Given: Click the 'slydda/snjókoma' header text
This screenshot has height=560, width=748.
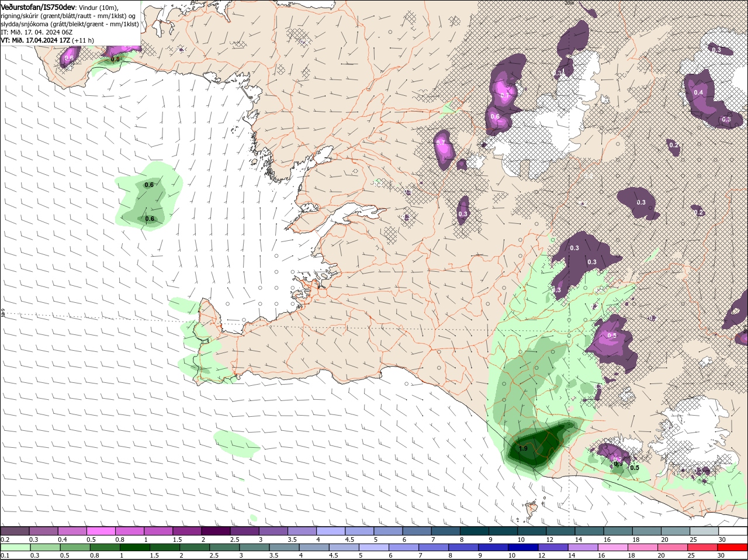Looking at the screenshot, I should click(x=24, y=24).
